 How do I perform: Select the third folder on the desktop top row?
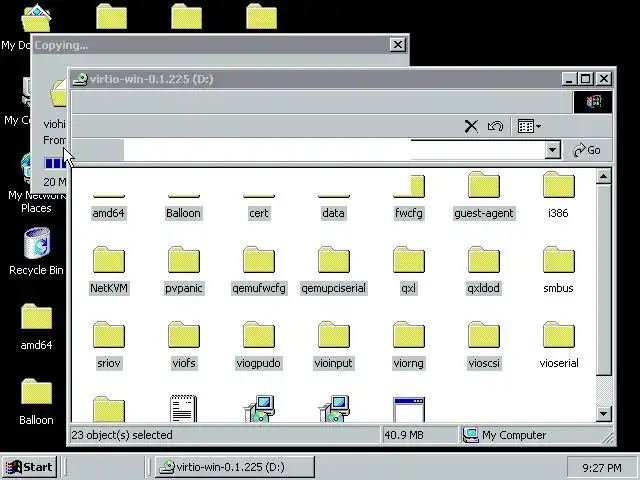[x=187, y=16]
